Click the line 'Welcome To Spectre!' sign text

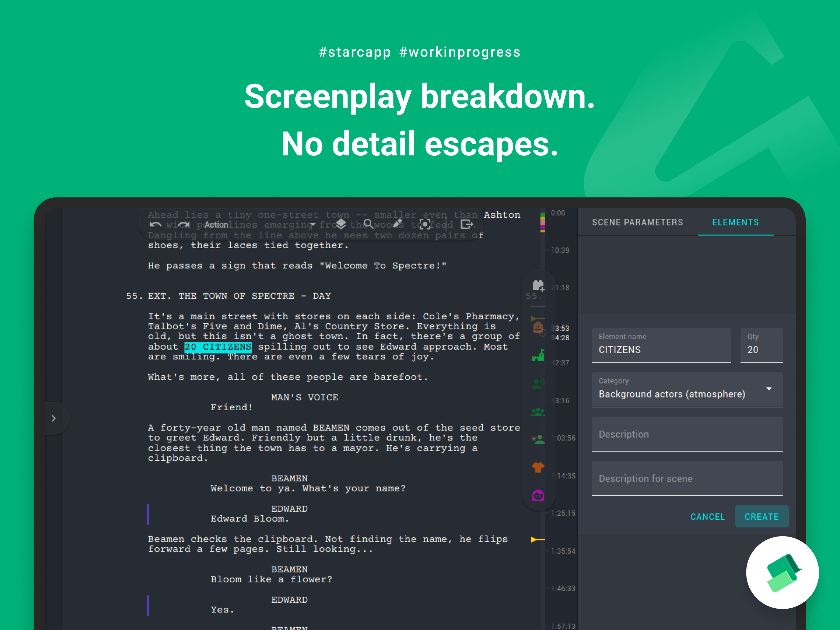383,266
